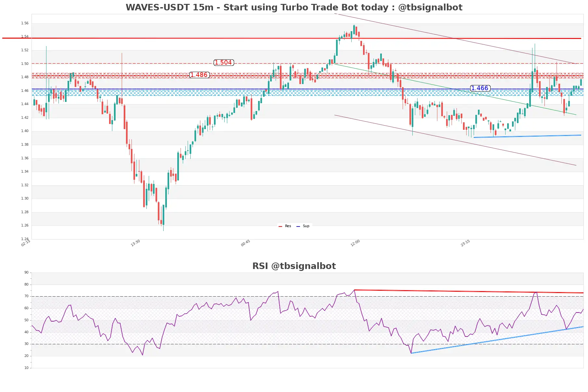Click the 1.504 resistance label
The image size is (588, 392).
(224, 63)
